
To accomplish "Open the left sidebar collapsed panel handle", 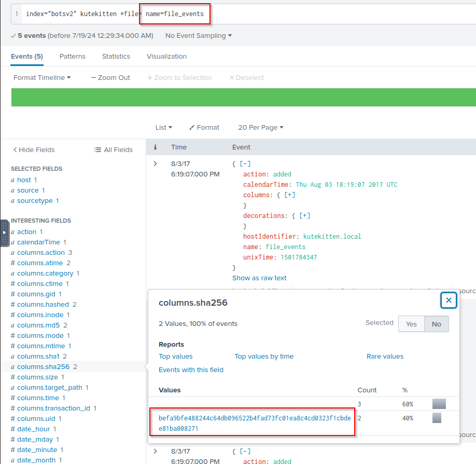I will 5,233.
